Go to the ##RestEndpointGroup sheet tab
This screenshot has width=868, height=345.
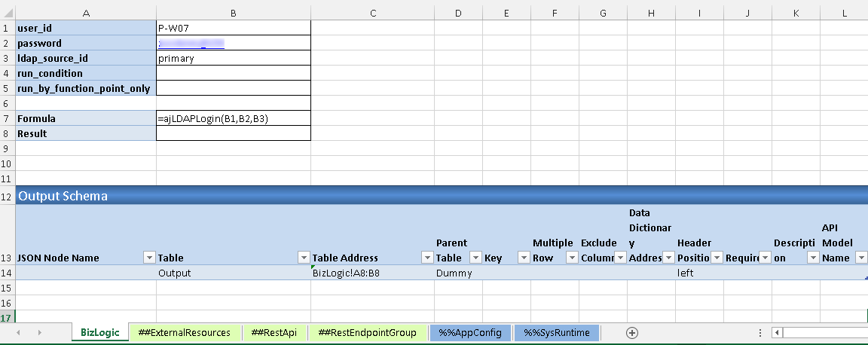(368, 332)
